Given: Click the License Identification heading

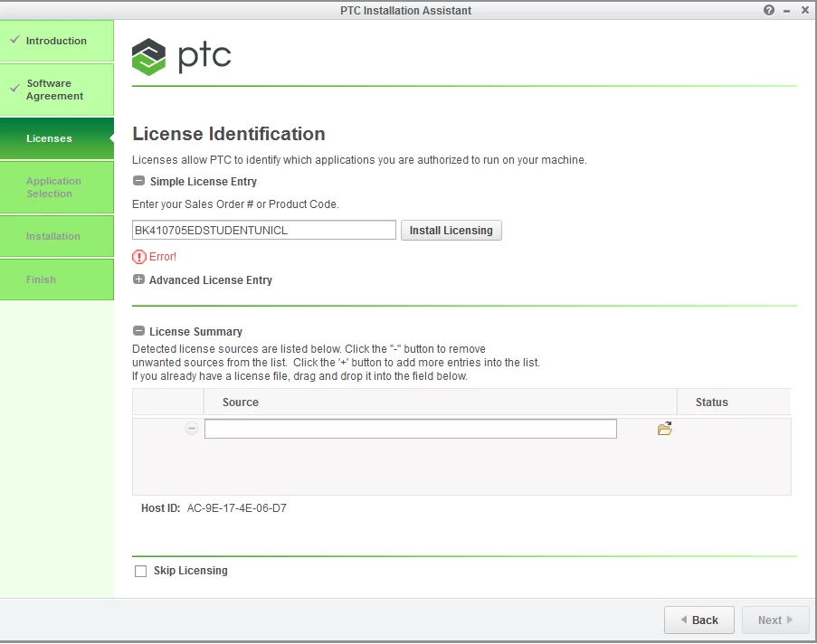Looking at the screenshot, I should [229, 134].
